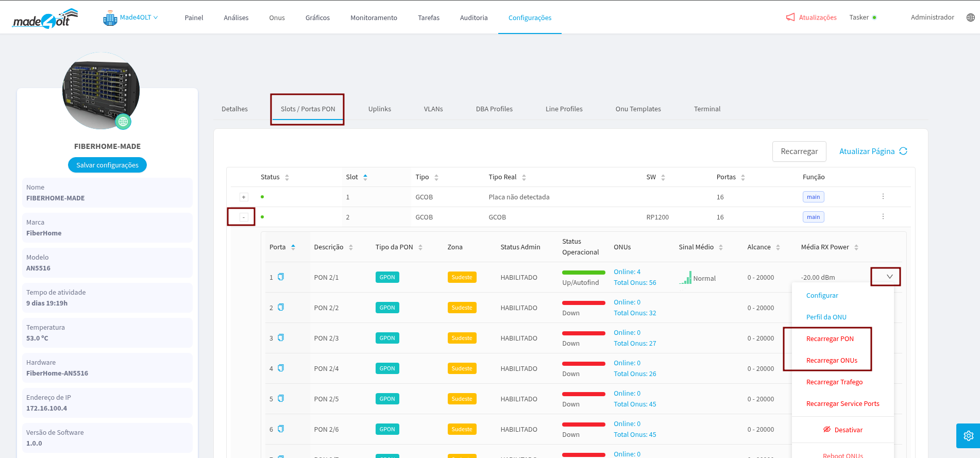Image resolution: width=980 pixels, height=458 pixels.
Task: Switch to the Uplinks tab
Action: click(x=379, y=109)
